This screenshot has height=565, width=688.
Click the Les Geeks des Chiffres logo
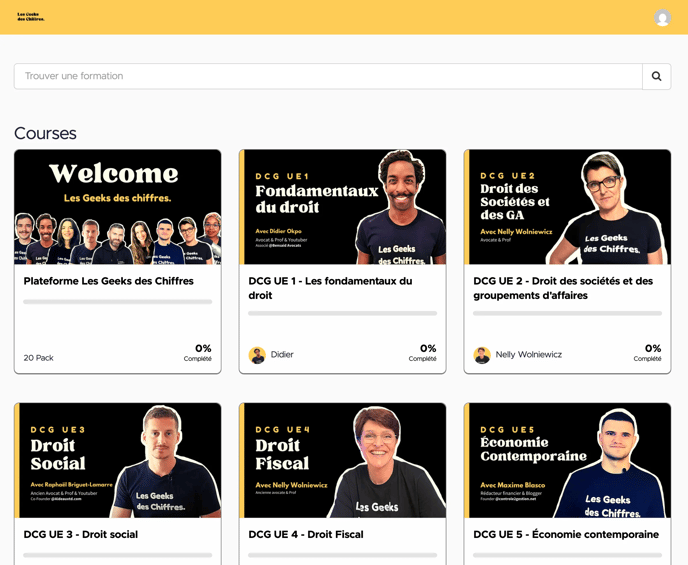point(31,17)
